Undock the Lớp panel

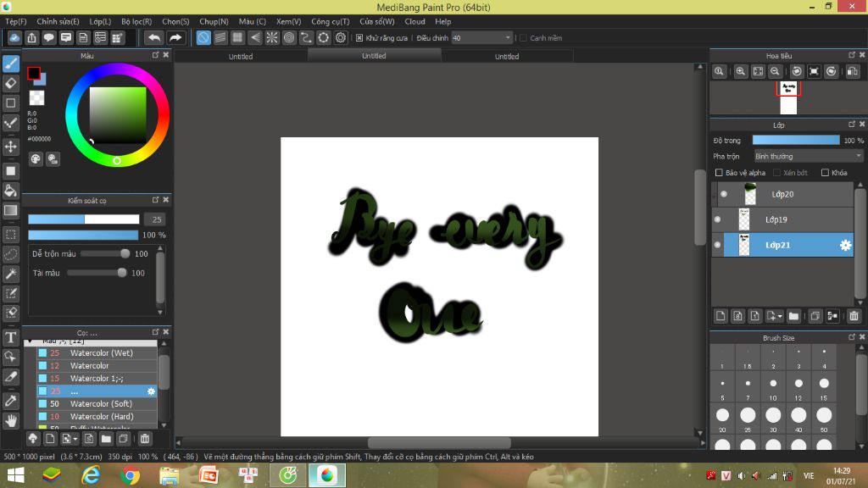pyautogui.click(x=852, y=124)
